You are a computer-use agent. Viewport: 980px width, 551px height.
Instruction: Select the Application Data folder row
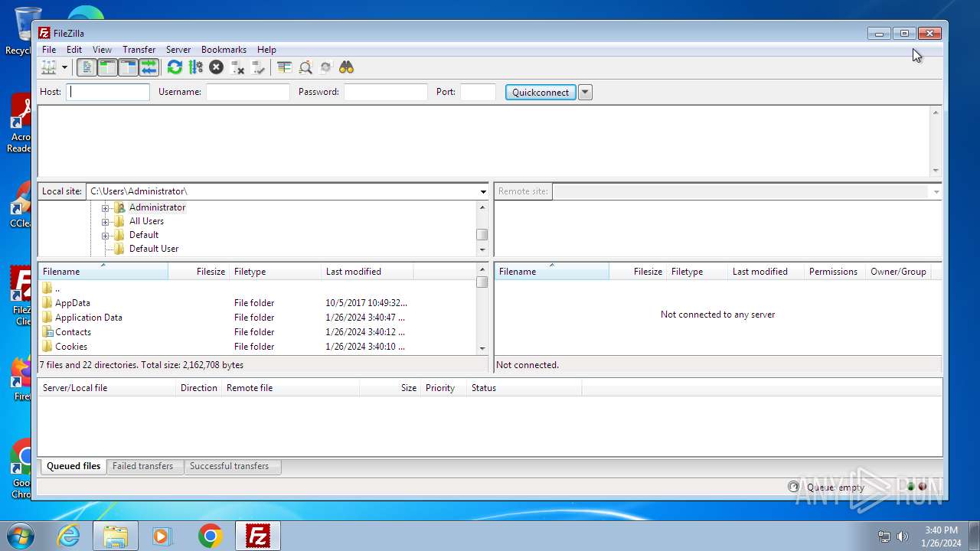256,318
